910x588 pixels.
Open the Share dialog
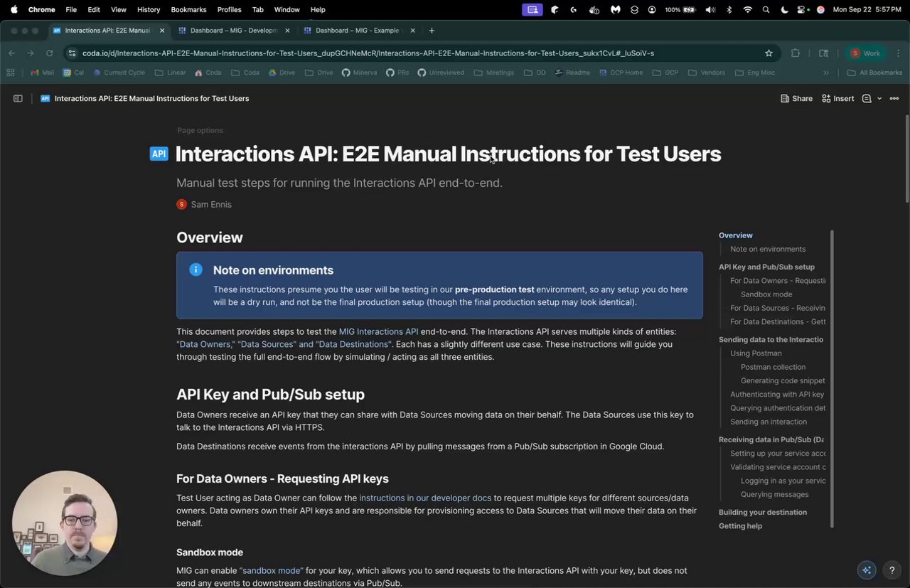[796, 98]
